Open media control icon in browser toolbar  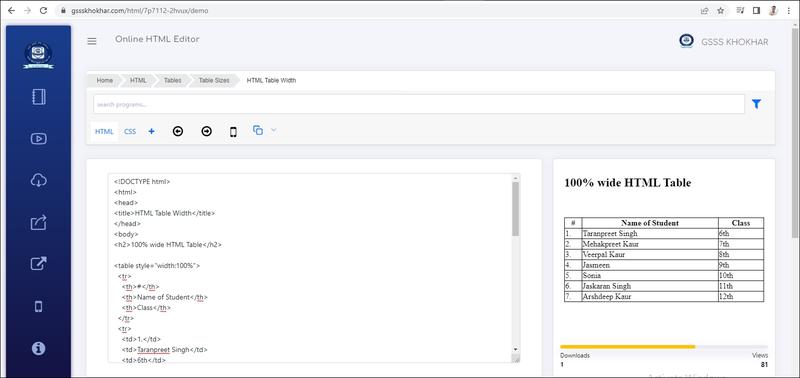740,10
